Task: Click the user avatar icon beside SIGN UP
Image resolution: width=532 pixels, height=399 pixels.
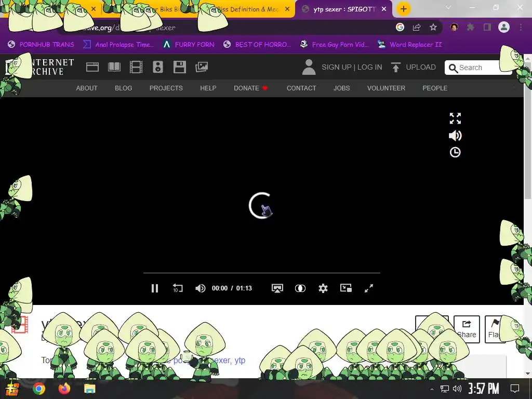Action: [309, 67]
